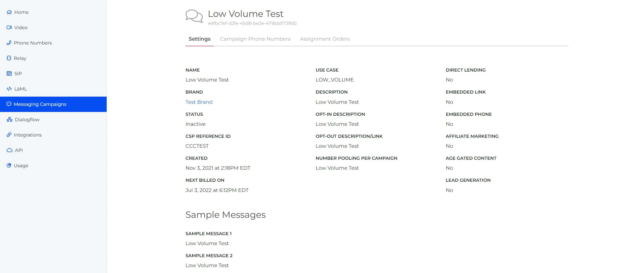Select the Settings tab
The width and height of the screenshot is (644, 273).
(199, 39)
